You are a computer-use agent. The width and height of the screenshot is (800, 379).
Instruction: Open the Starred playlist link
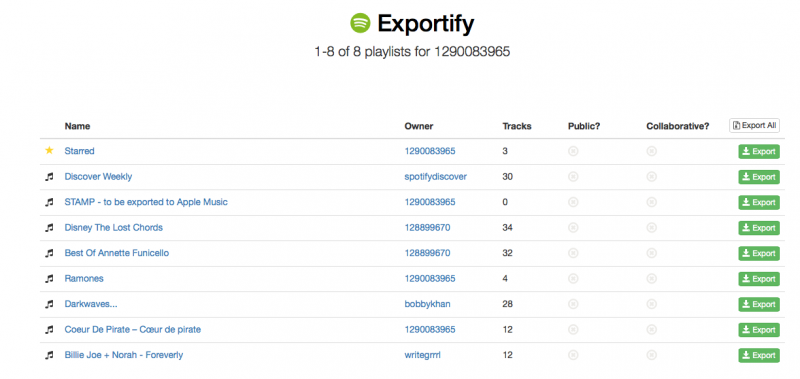[80, 151]
